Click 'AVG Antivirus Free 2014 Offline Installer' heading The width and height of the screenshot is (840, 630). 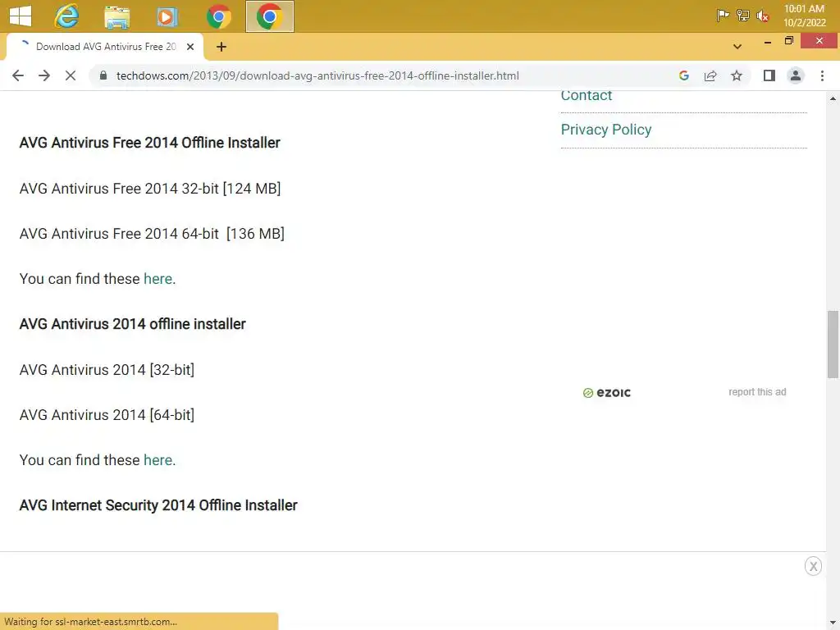click(x=149, y=143)
